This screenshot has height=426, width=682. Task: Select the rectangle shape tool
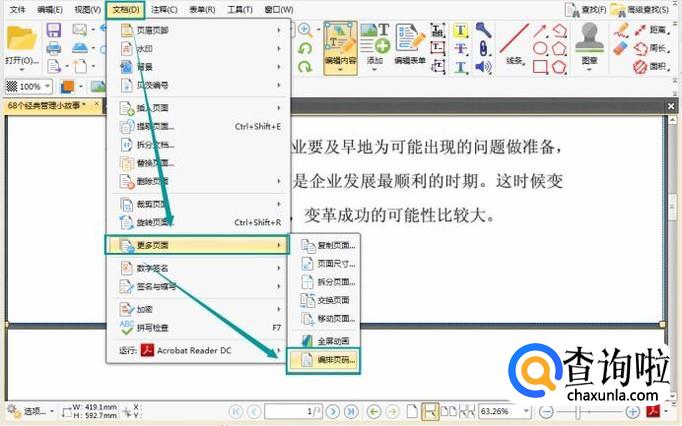click(540, 67)
